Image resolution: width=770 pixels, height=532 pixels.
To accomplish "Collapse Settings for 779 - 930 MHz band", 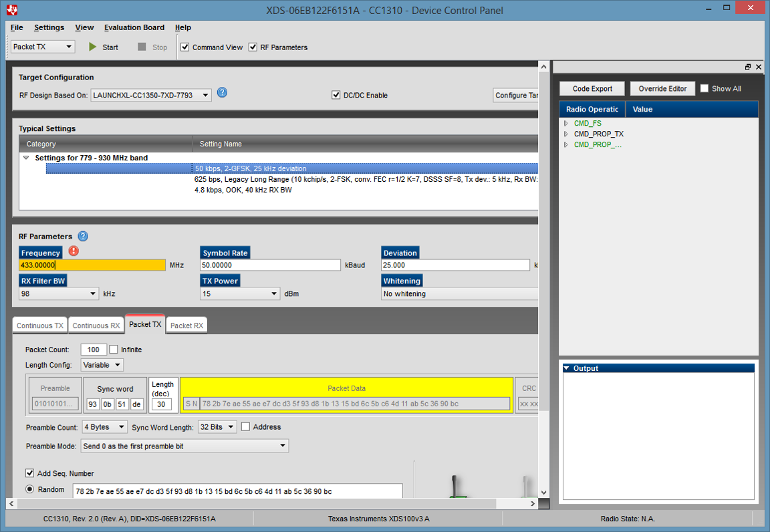I will (x=26, y=158).
